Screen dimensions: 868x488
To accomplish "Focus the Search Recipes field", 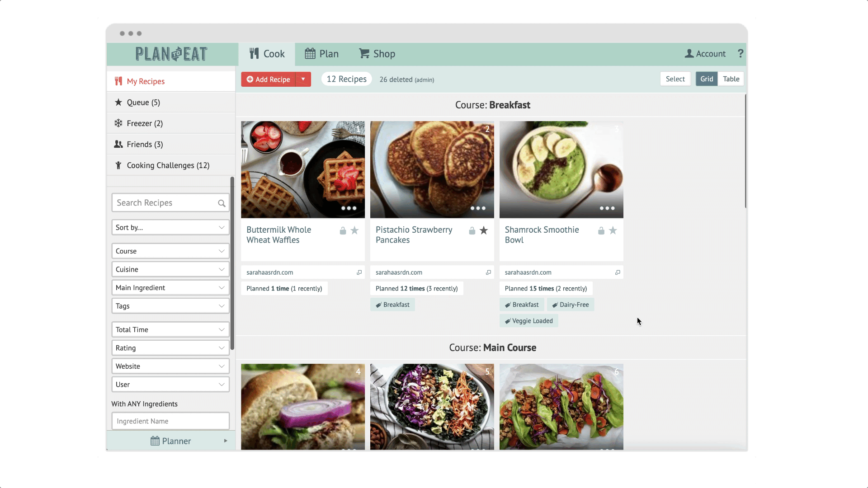I will click(x=170, y=203).
